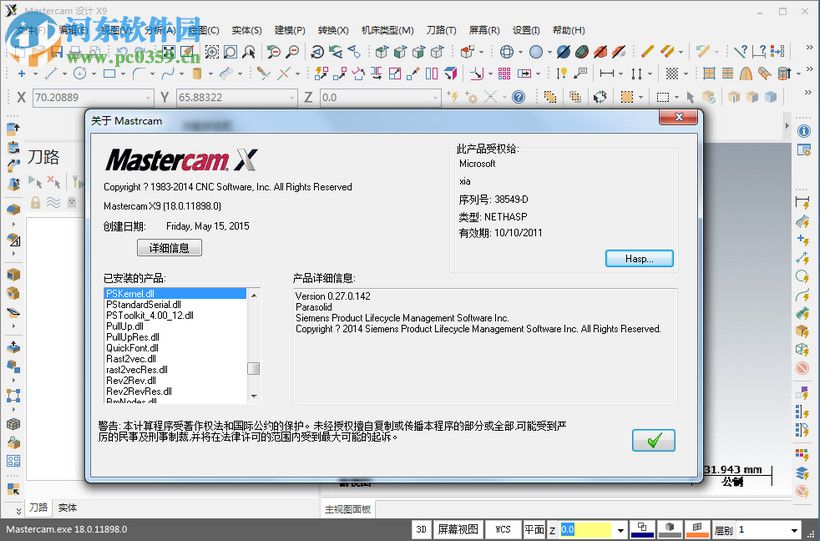Select the wireframe globe shading icon
The image size is (820, 541).
pos(506,52)
